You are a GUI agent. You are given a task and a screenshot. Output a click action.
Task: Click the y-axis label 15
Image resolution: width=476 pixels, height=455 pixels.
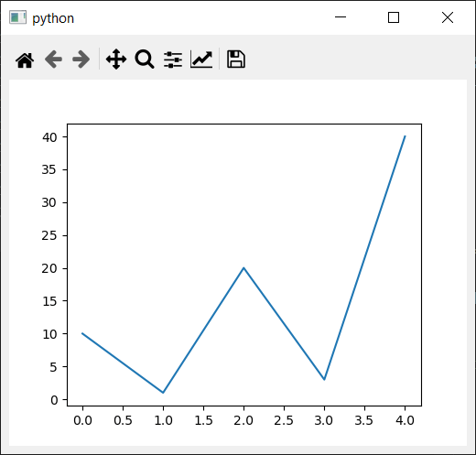pos(49,301)
